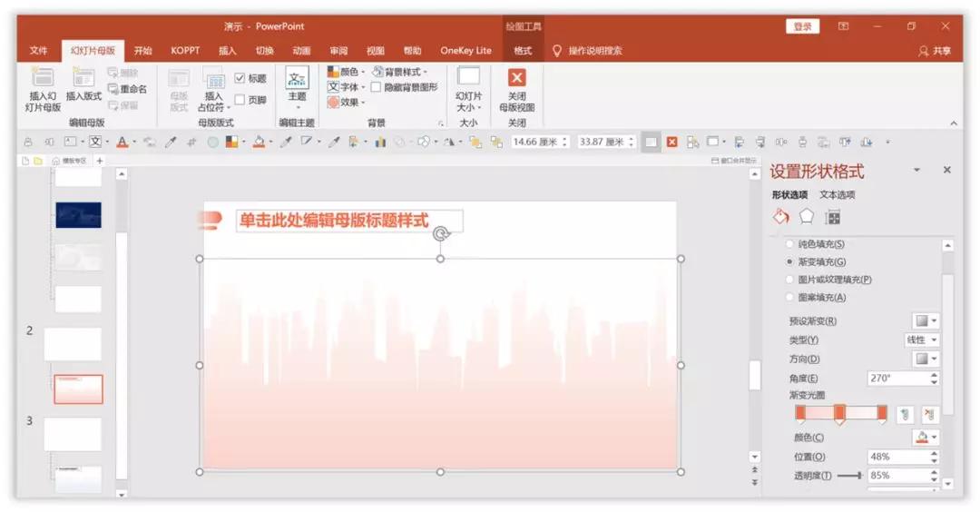
Task: Click the remove gradient stop icon
Action: click(x=930, y=414)
